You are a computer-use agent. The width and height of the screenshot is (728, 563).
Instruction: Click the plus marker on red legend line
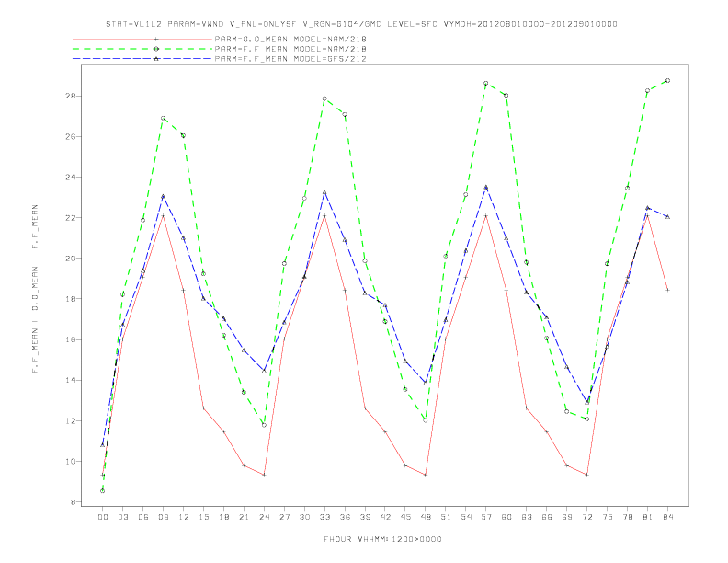click(x=156, y=39)
